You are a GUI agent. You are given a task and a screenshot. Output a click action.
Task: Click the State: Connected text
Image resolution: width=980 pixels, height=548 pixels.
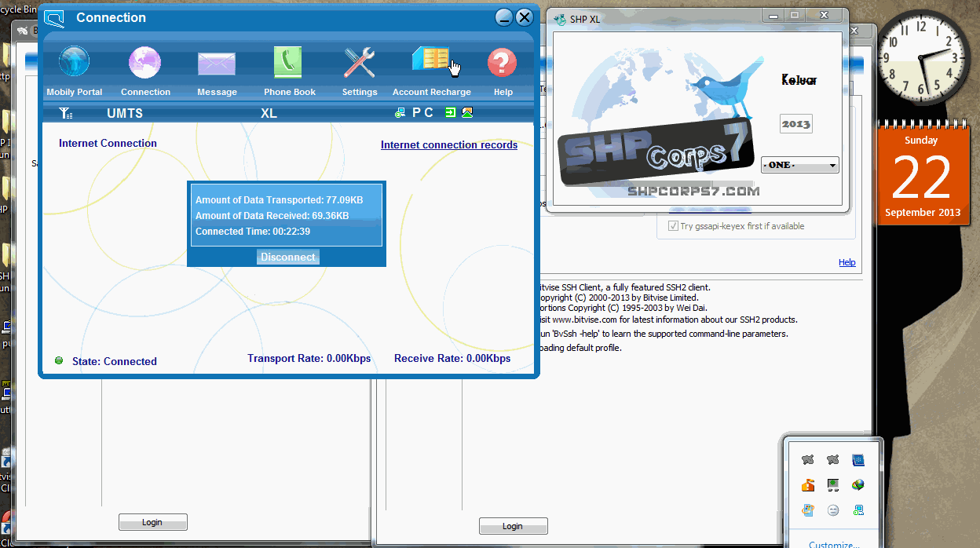coord(115,361)
